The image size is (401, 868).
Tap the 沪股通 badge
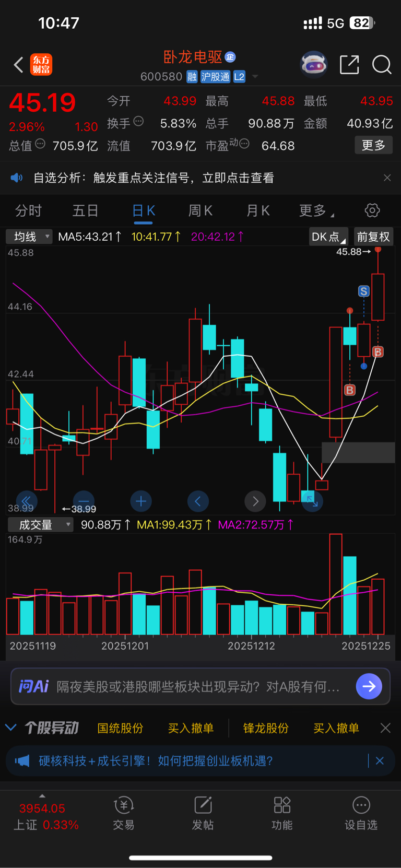(x=216, y=77)
